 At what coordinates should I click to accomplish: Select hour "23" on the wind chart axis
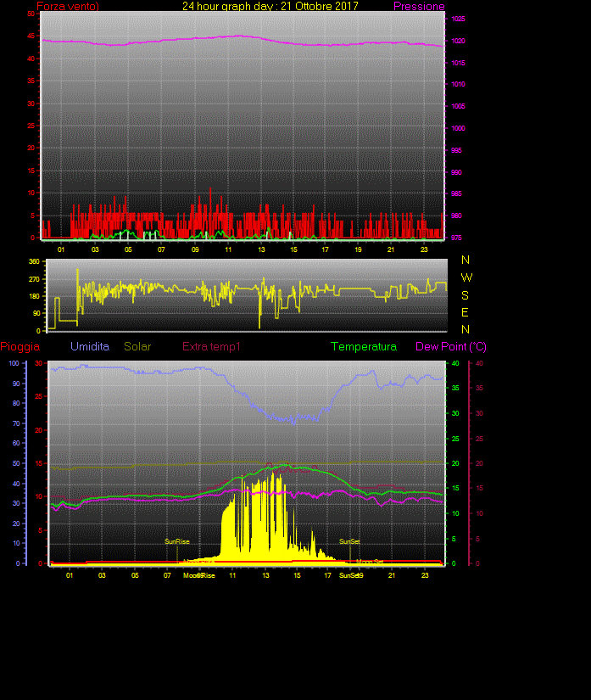[424, 249]
